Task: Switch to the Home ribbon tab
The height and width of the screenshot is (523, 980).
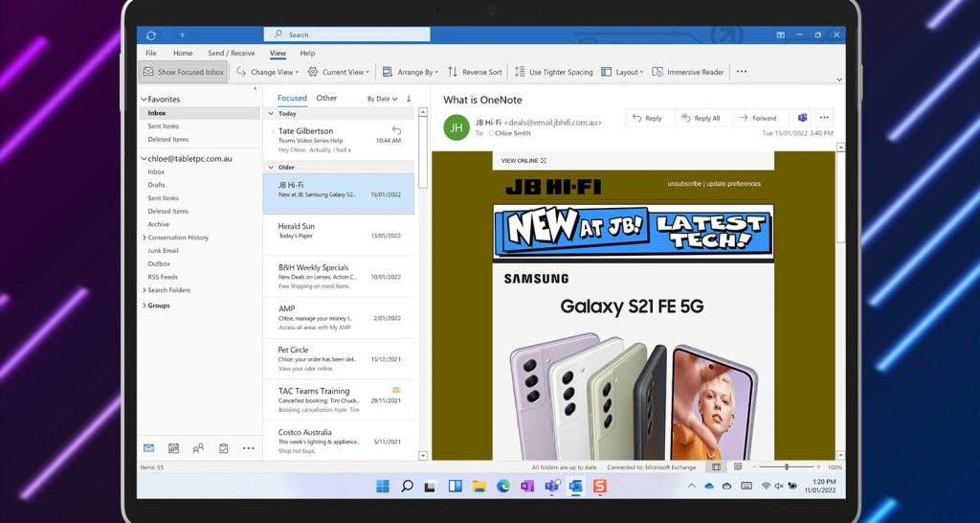Action: [x=183, y=54]
